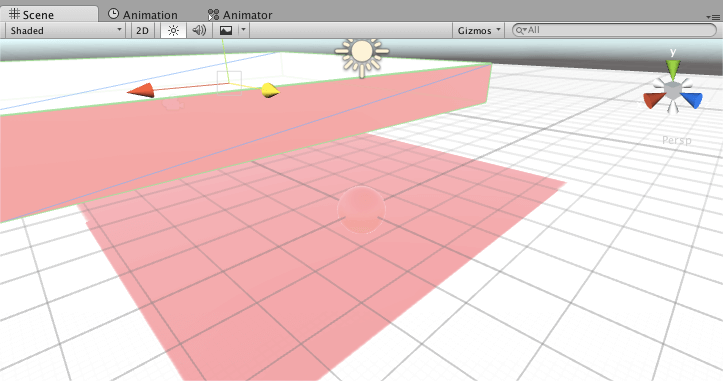This screenshot has height=381, width=723.
Task: Click the blue Z axis gizmo cone
Action: (x=692, y=100)
